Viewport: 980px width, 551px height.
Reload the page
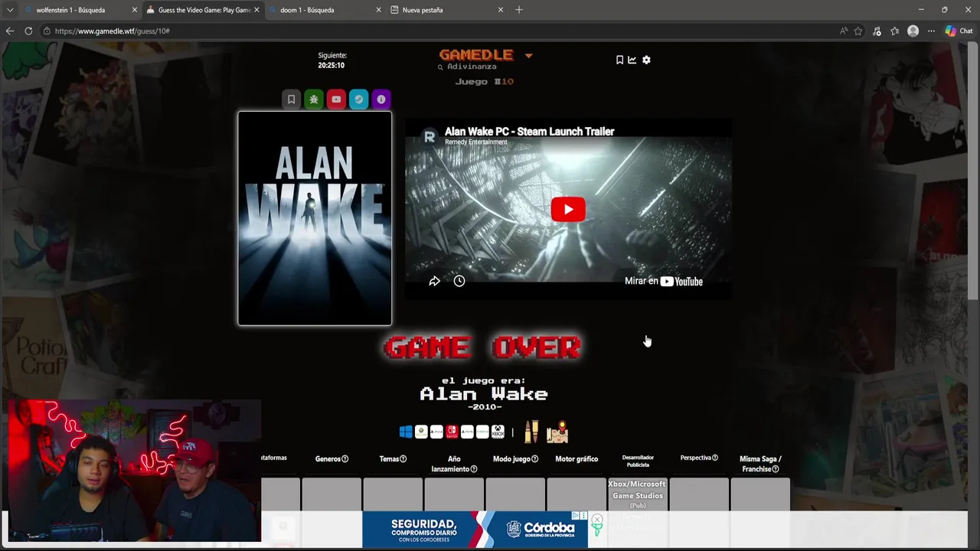click(x=28, y=31)
